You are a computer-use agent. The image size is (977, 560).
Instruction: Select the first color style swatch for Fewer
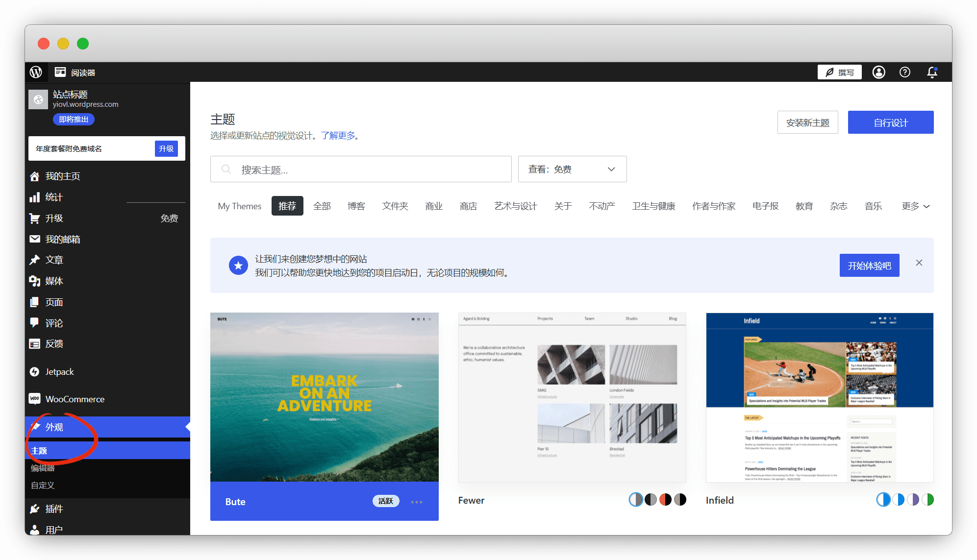coord(636,500)
